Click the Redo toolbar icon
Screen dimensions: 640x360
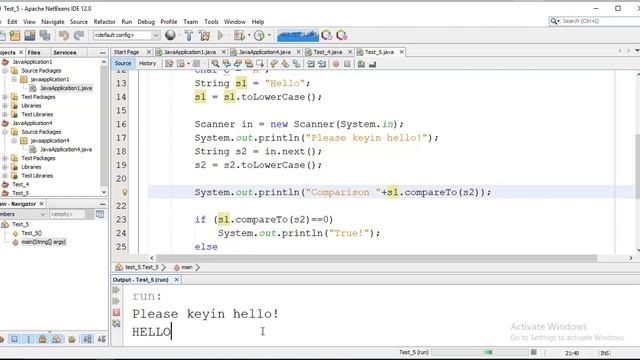point(79,36)
